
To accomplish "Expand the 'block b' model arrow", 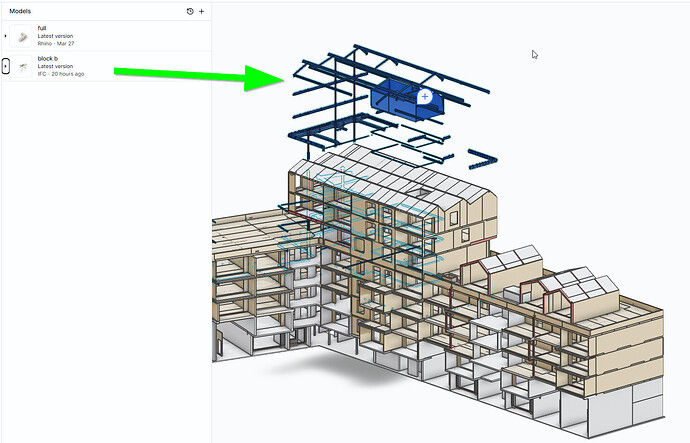I will coord(5,66).
